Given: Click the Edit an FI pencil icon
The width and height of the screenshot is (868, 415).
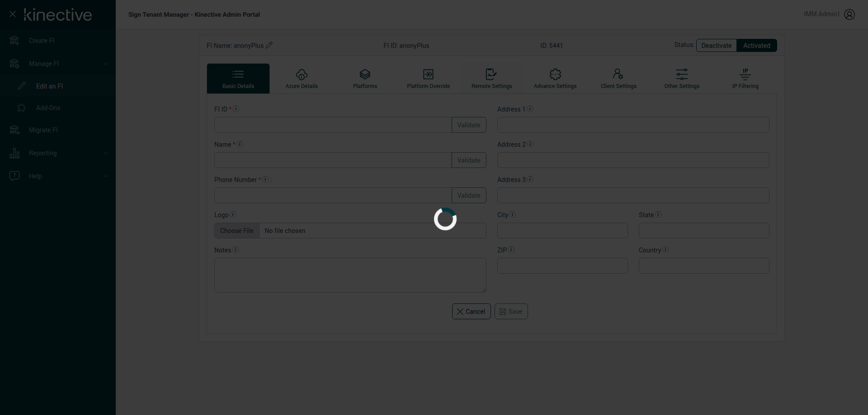Looking at the screenshot, I should (x=22, y=86).
